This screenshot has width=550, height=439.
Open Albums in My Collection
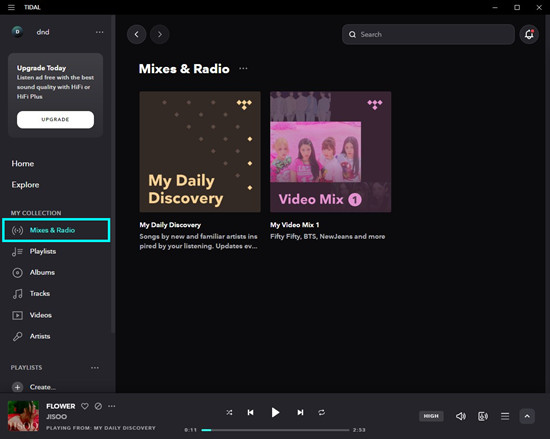point(42,272)
